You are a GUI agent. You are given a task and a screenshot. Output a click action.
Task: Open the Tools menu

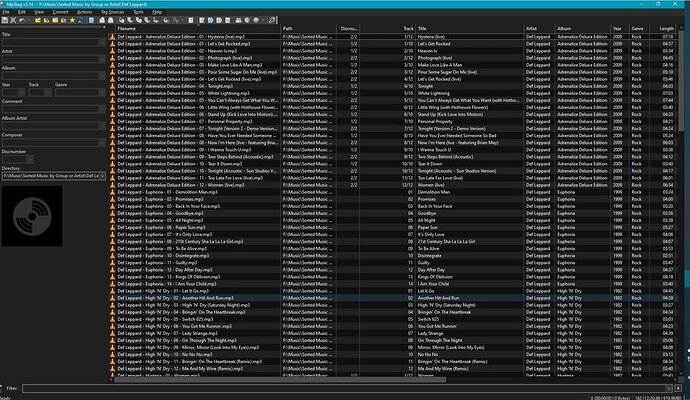click(138, 12)
